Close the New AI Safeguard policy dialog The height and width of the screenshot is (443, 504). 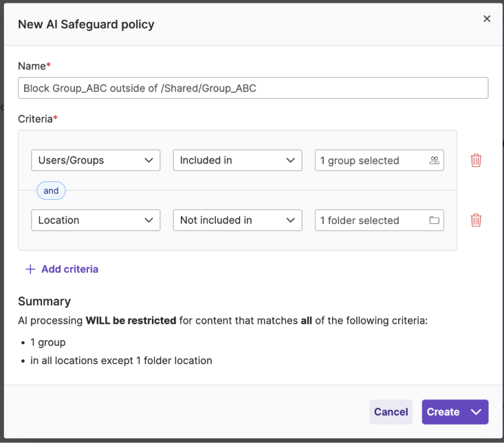coord(487,19)
